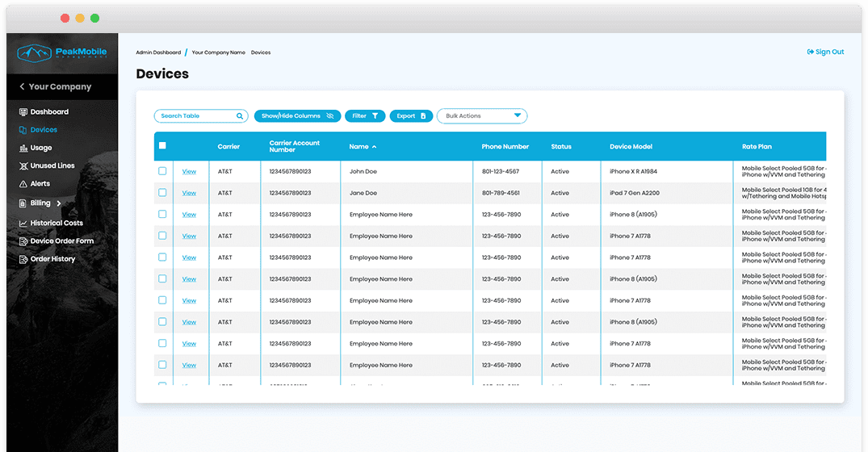Toggle the select-all checkbox in table header

pyautogui.click(x=162, y=145)
